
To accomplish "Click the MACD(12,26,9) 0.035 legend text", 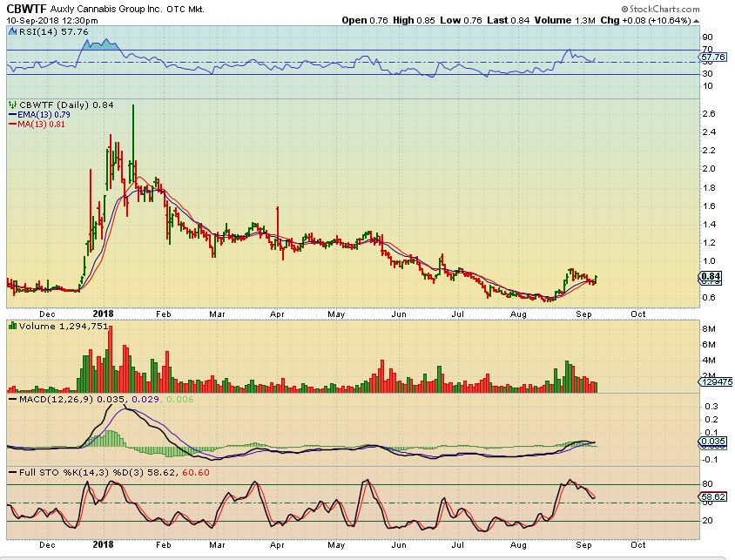I will click(x=71, y=399).
